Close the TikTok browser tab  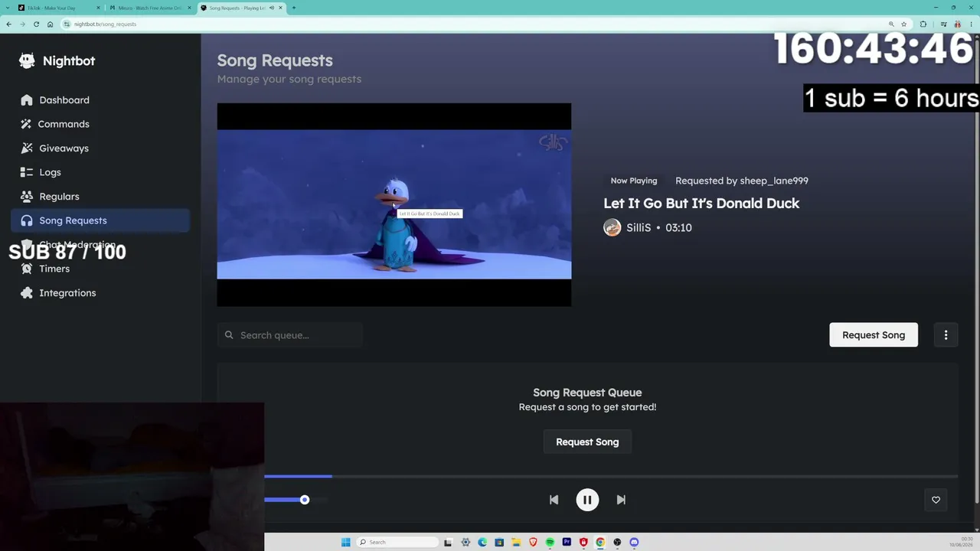[x=98, y=8]
